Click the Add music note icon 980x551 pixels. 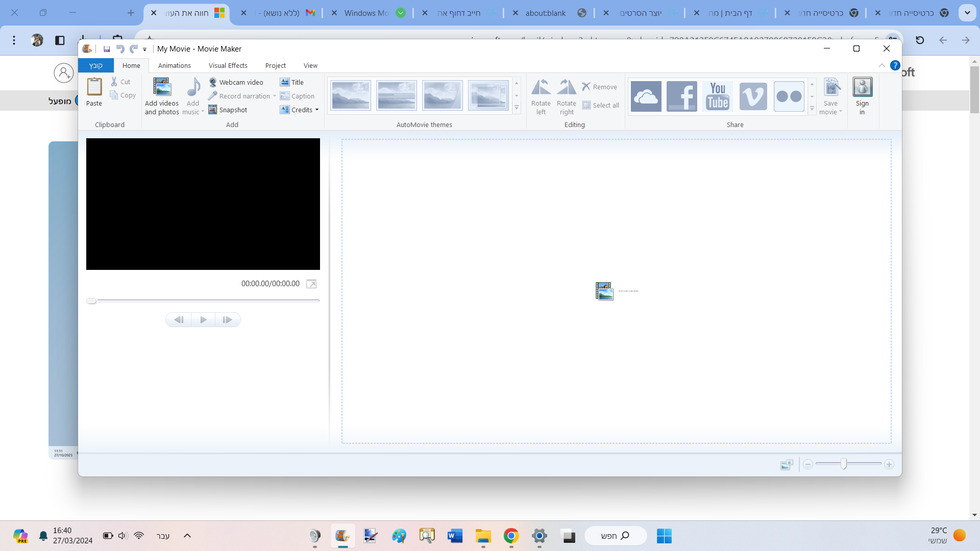click(x=193, y=87)
